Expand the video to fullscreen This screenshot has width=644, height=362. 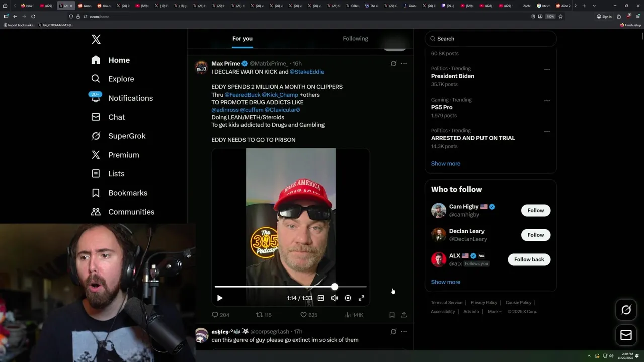click(361, 298)
